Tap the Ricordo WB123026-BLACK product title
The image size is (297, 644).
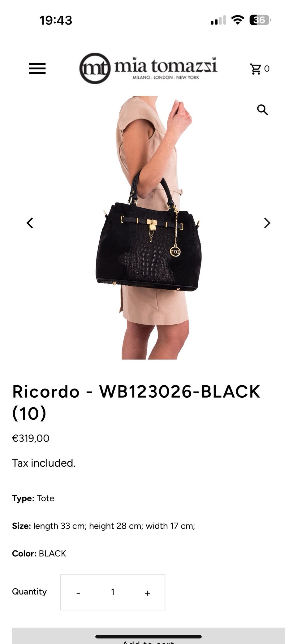[x=136, y=402]
